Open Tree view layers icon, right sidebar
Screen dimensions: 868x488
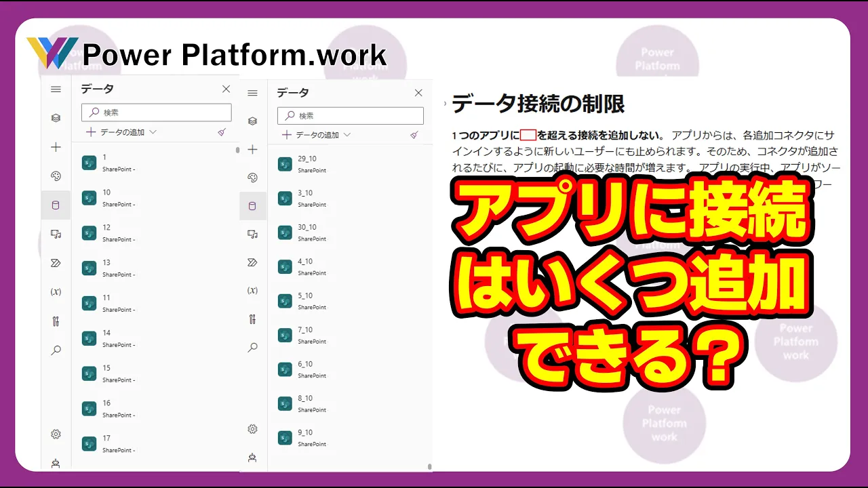(x=252, y=121)
